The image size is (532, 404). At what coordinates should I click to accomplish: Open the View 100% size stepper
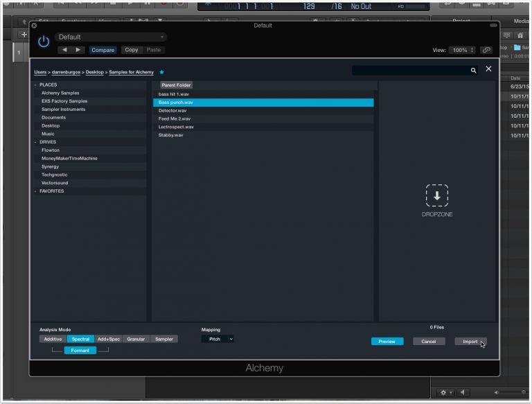click(x=462, y=50)
